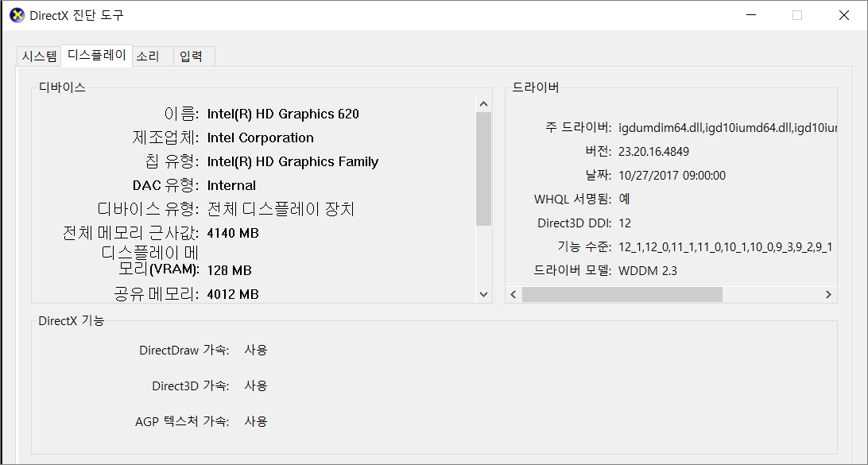Click the igdumdim64.dll main driver value
This screenshot has height=465, width=868.
click(727, 128)
